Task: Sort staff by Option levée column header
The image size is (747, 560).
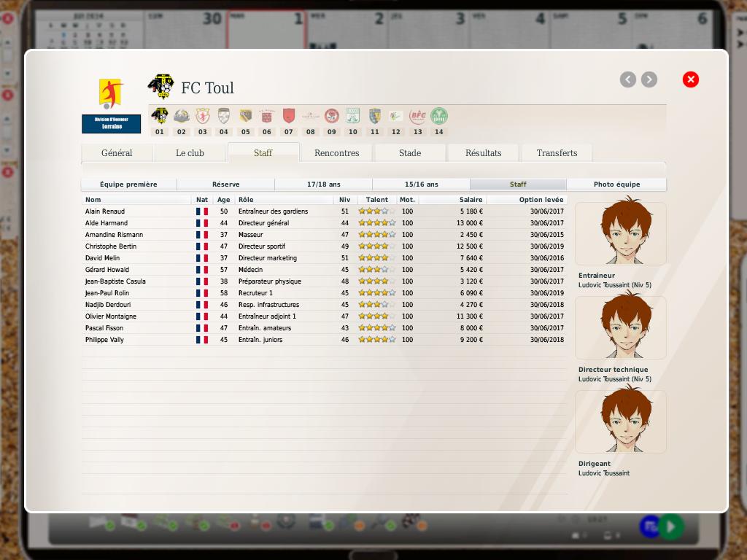Action: (527, 200)
